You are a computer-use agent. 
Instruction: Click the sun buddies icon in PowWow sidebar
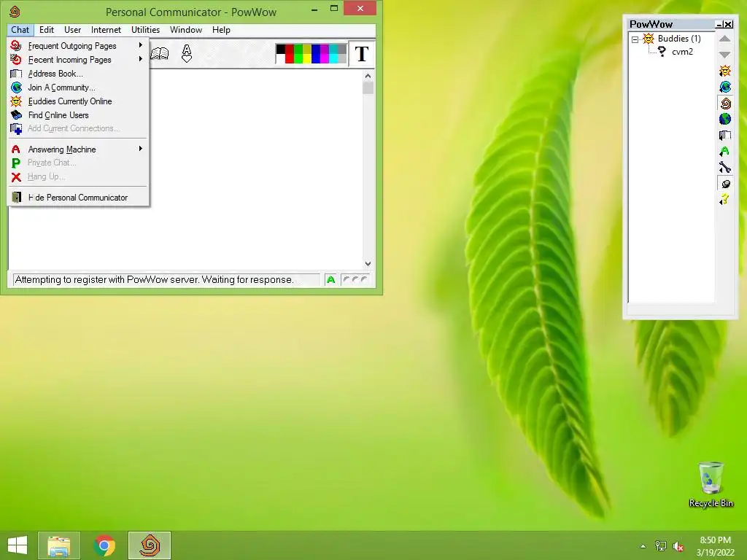[x=724, y=71]
